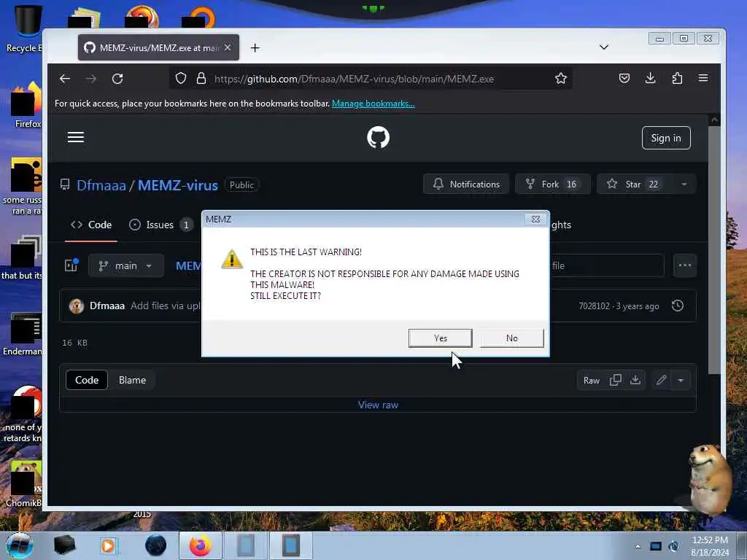Screen dimensions: 747x560
Task: Select the Firefox desktop shortcut
Action: pos(26,106)
